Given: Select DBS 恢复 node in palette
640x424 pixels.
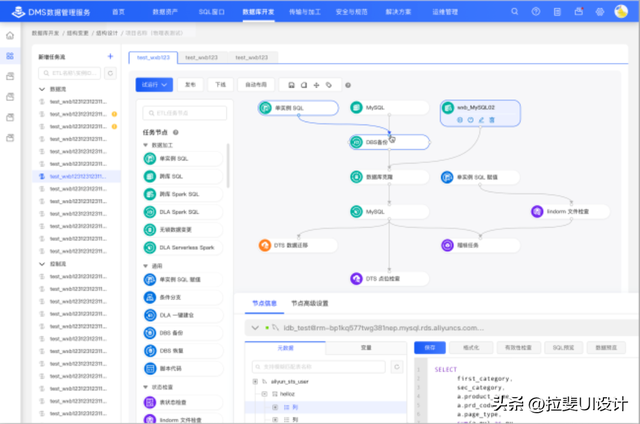Looking at the screenshot, I should coord(183,351).
